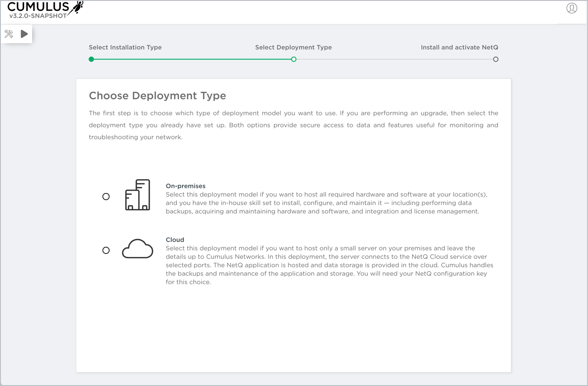This screenshot has height=386, width=588.
Task: Click the Install and activate NetQ step circle
Action: coord(495,59)
